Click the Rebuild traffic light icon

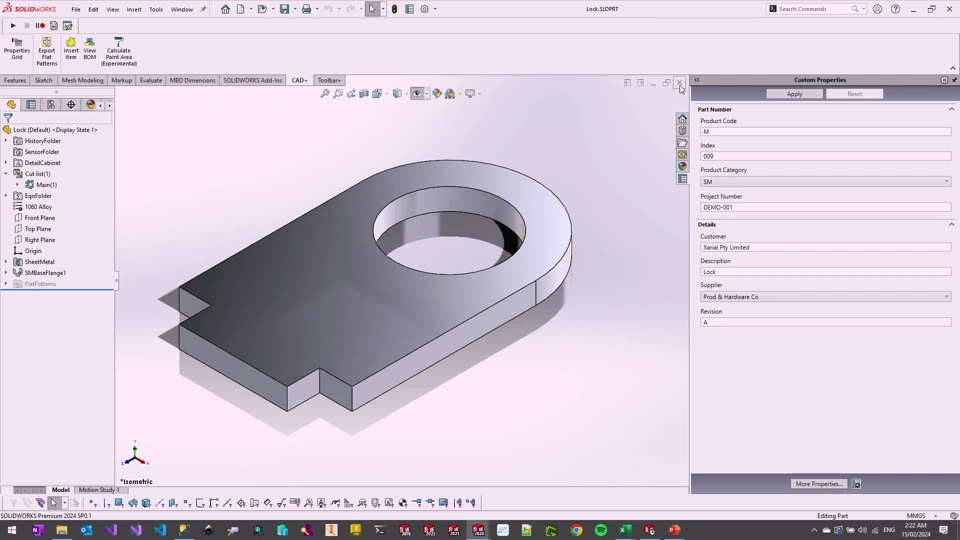click(x=394, y=9)
